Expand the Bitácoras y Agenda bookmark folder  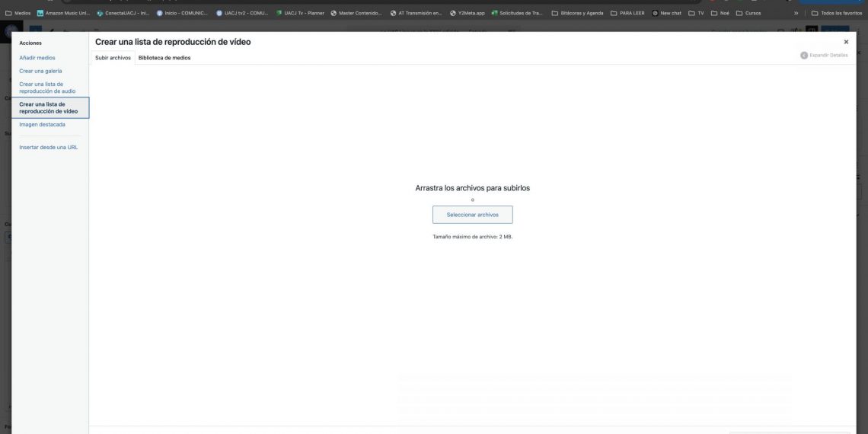(576, 13)
